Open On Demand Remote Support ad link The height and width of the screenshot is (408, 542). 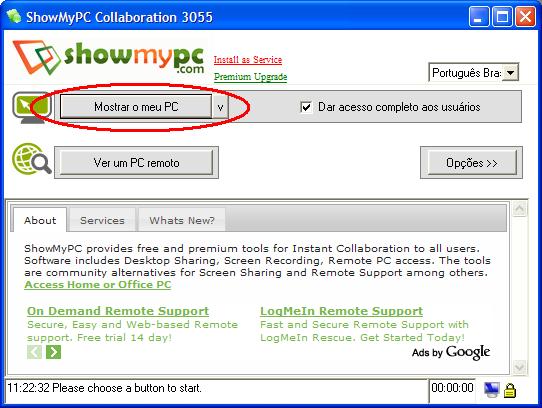[118, 311]
